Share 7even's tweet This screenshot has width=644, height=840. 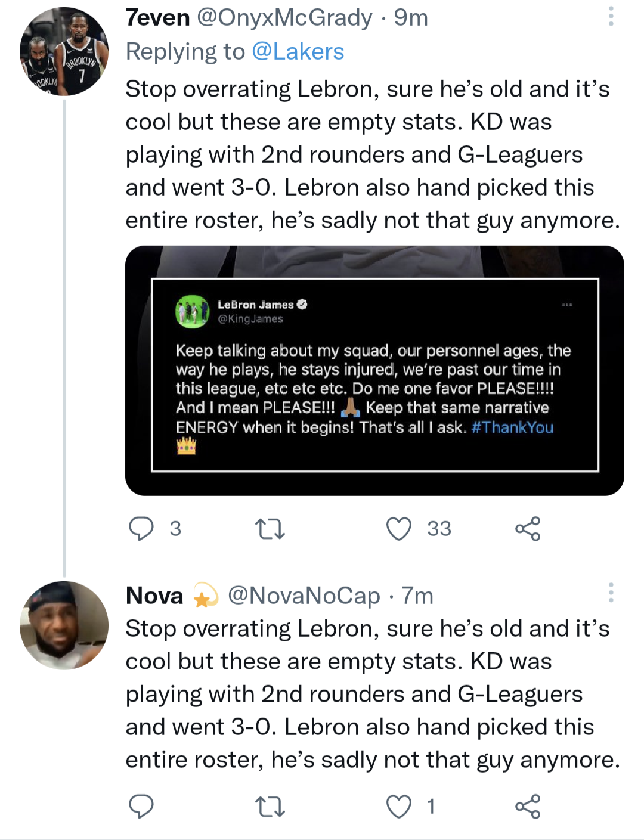[528, 529]
